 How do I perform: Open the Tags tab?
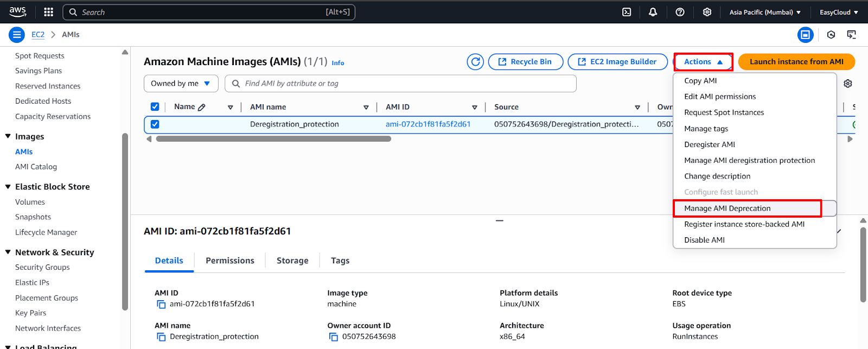[340, 261]
